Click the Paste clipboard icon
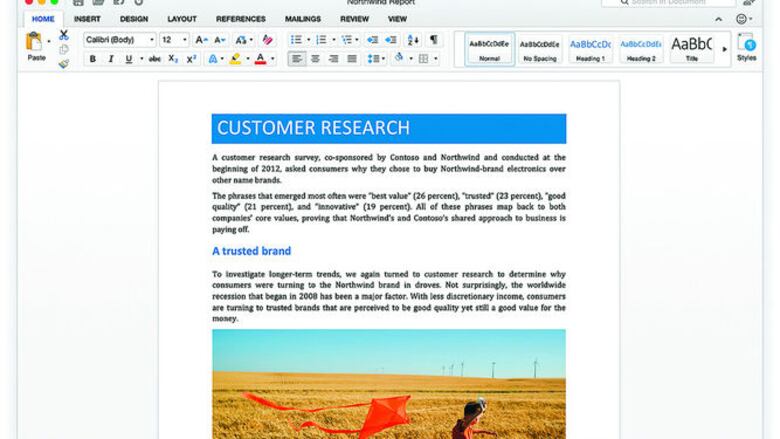The height and width of the screenshot is (439, 780). point(34,42)
